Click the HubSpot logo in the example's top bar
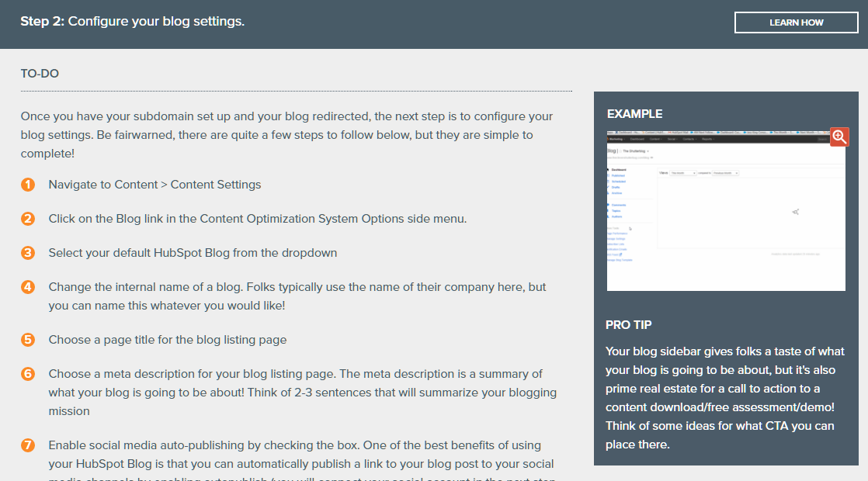Viewport: 868px width, 481px height. [x=608, y=139]
